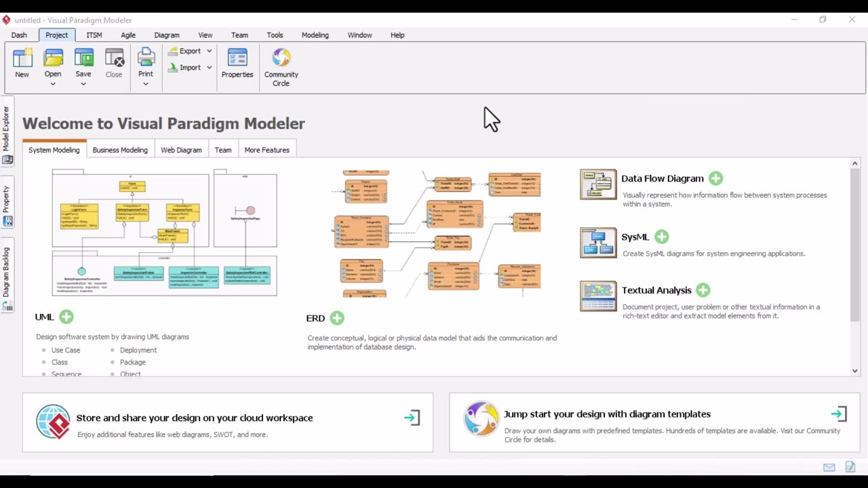Image resolution: width=868 pixels, height=488 pixels.
Task: Open the Window menu
Action: tap(359, 35)
